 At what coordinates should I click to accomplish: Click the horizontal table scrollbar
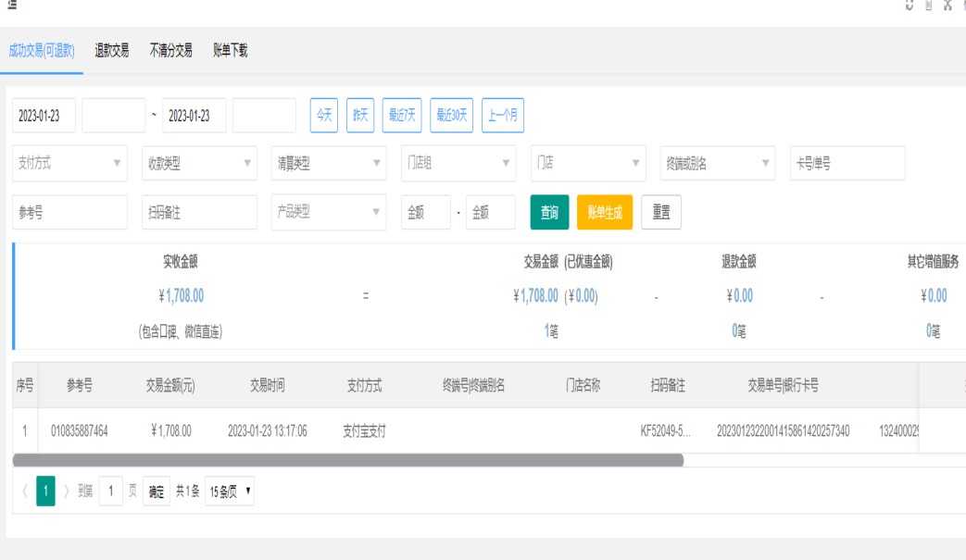(x=348, y=460)
